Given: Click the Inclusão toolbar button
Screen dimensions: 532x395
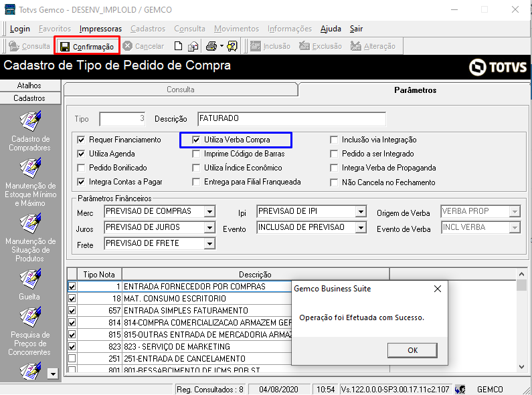Looking at the screenshot, I should [270, 46].
